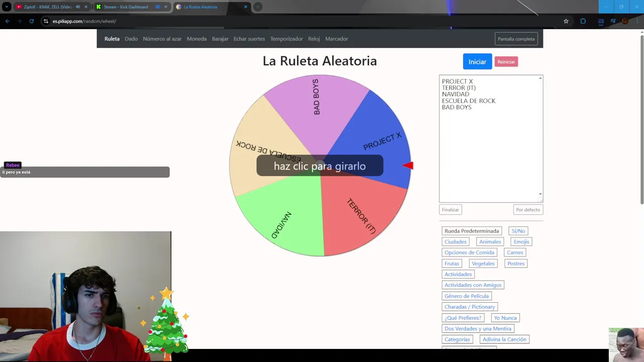
Task: Click the Por defecto button
Action: pos(528,210)
